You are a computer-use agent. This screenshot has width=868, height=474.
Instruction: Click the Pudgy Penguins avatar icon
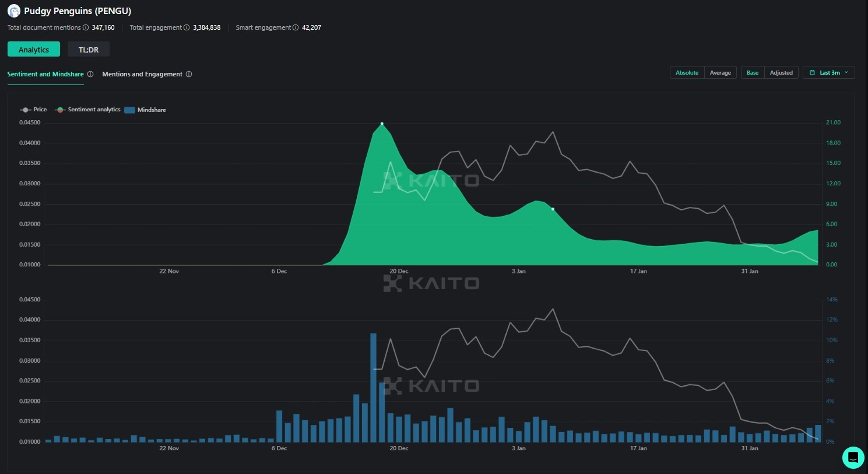tap(13, 11)
